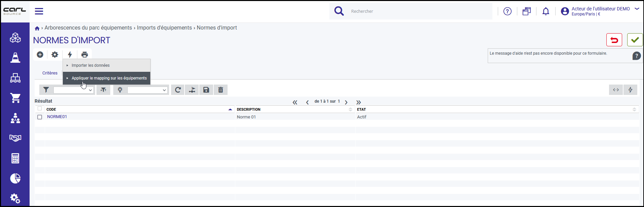Open the NORME01 code link

57,117
